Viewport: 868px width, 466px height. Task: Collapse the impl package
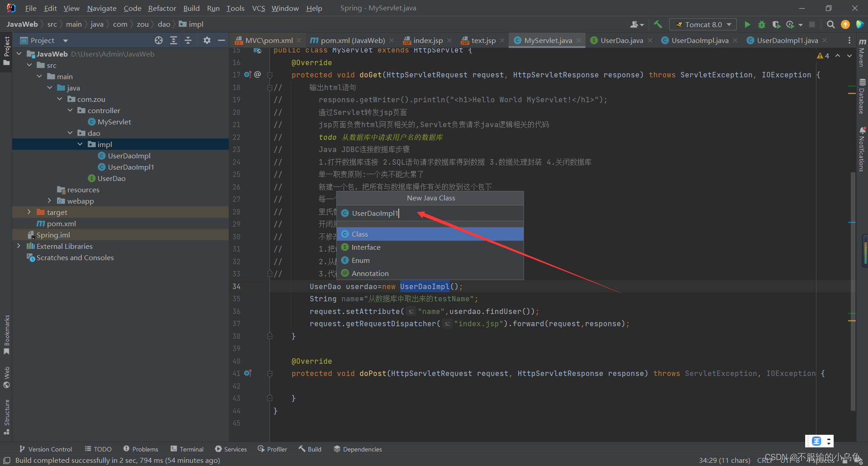(x=80, y=144)
